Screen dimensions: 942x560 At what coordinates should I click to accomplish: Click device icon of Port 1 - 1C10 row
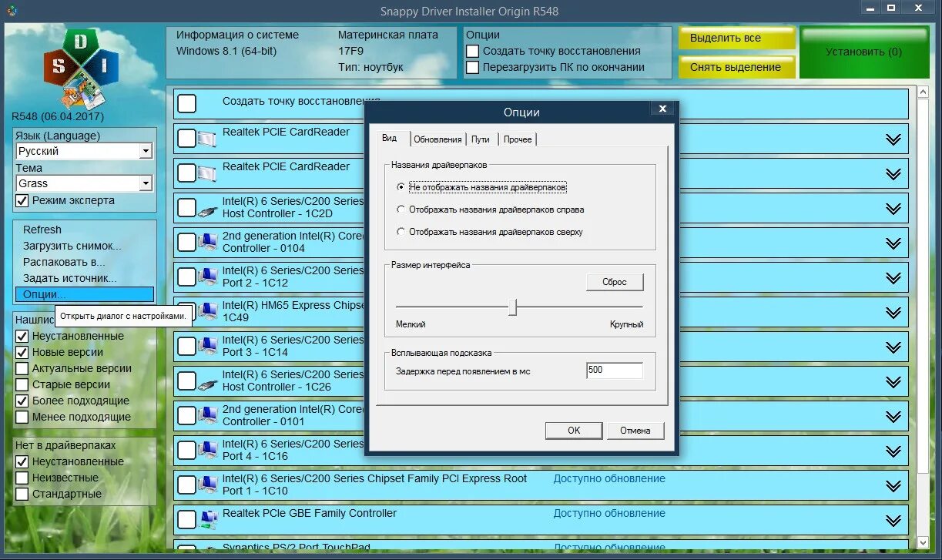coord(207,485)
